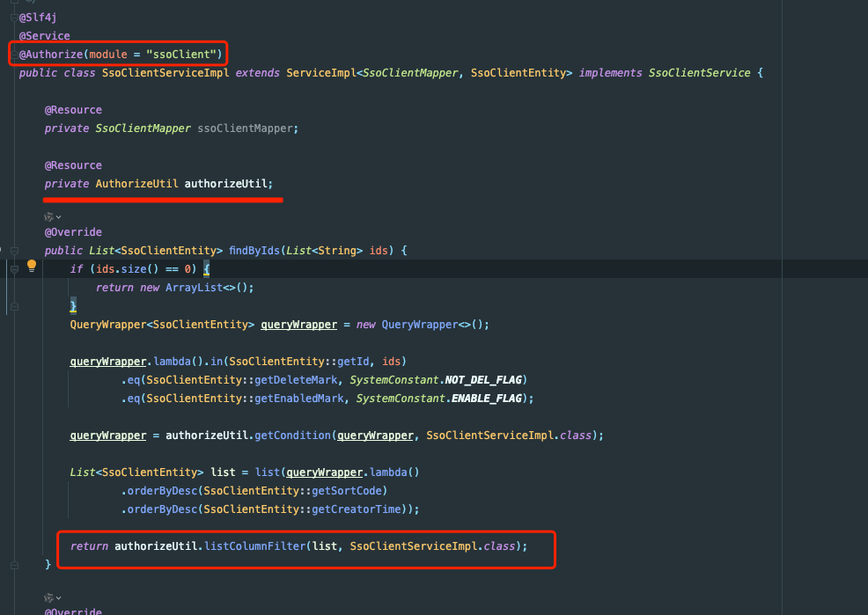Place the cursor on the ssoClientMapper field name
Image resolution: width=868 pixels, height=615 pixels.
pyautogui.click(x=246, y=128)
